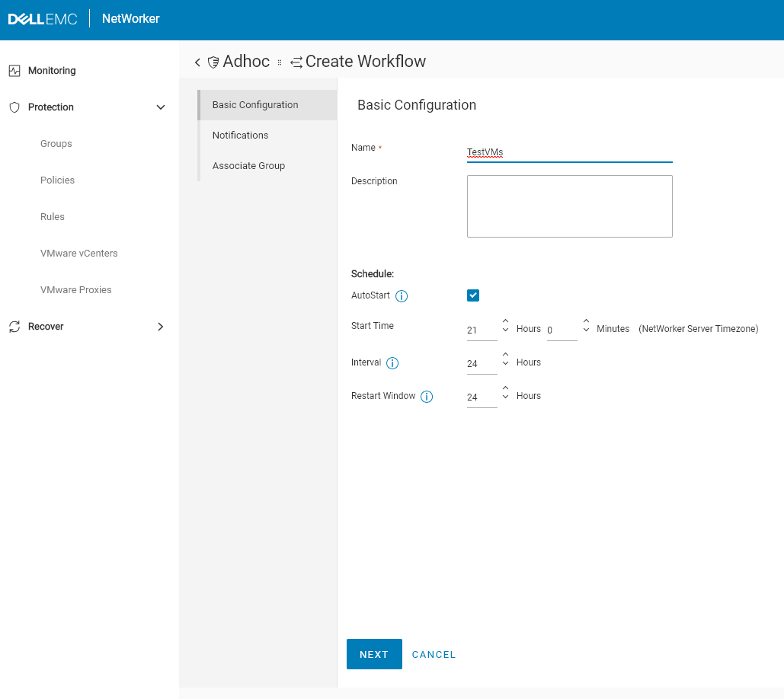Open Groups under Protection

point(56,143)
